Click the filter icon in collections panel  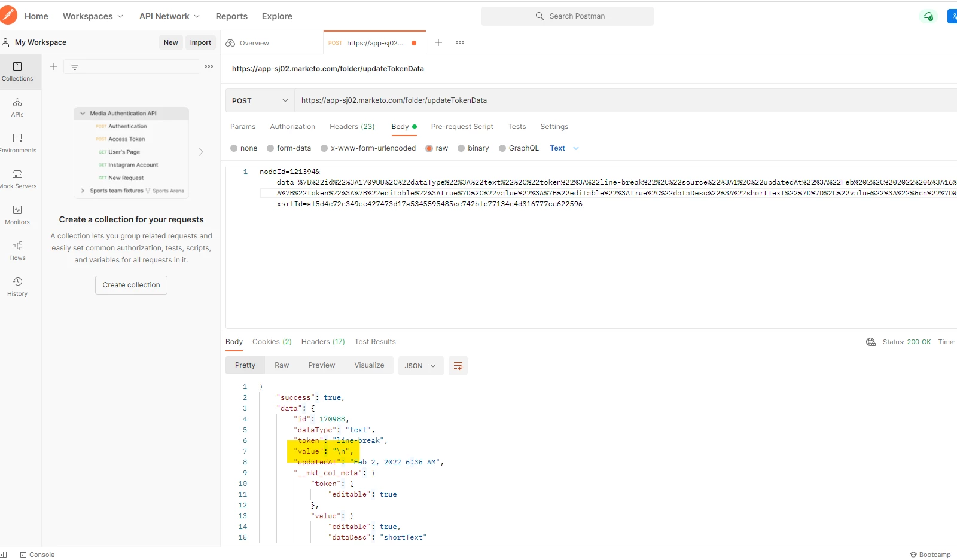click(75, 66)
